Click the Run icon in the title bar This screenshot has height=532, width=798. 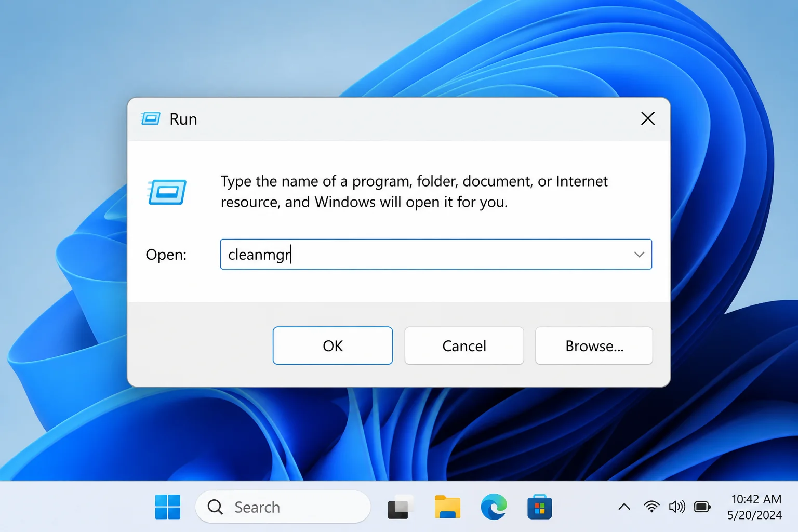(x=151, y=119)
